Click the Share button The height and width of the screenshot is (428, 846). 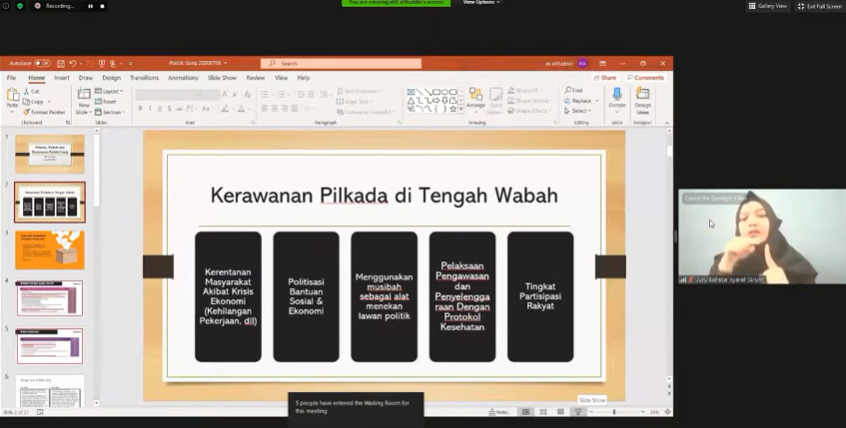[x=605, y=77]
